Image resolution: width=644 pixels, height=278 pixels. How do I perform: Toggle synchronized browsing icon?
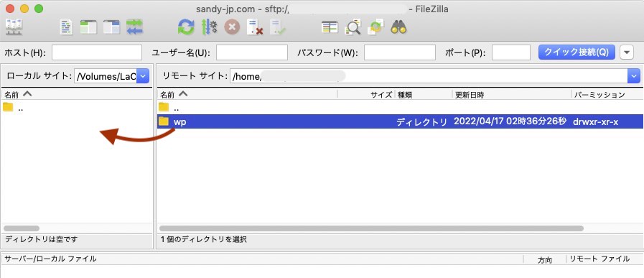pos(375,27)
